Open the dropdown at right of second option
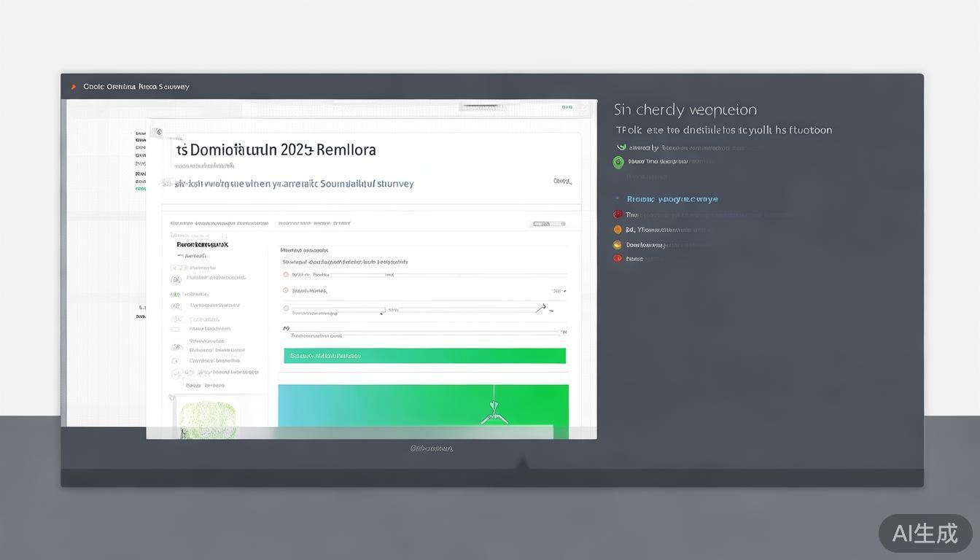 click(x=559, y=291)
